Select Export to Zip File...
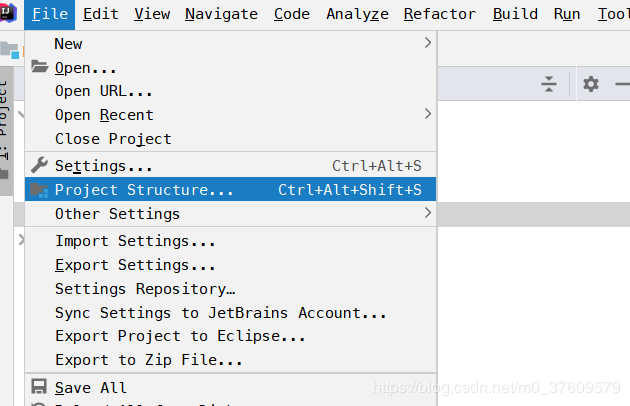The height and width of the screenshot is (406, 630). click(x=148, y=360)
